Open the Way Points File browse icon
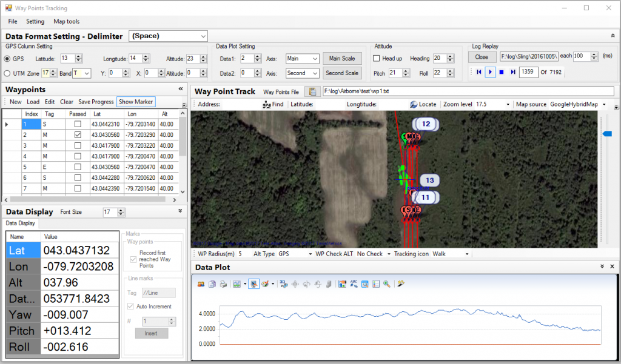Image resolution: width=621 pixels, height=364 pixels. point(313,91)
